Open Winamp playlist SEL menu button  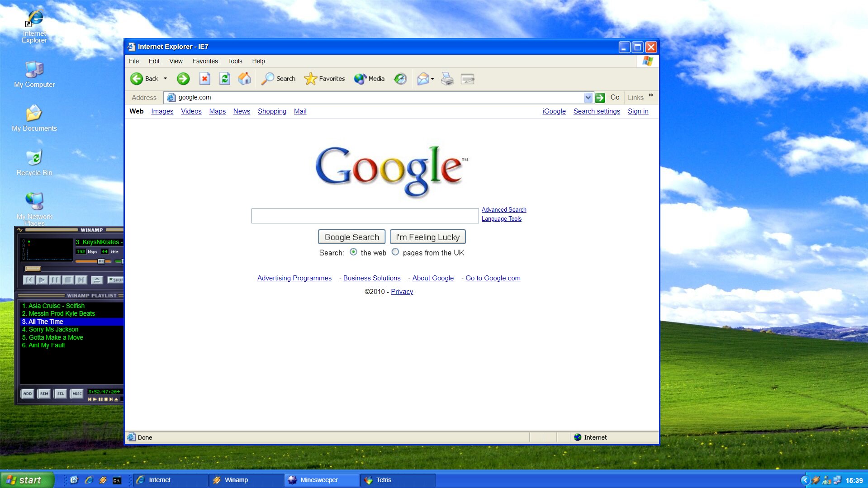point(61,393)
